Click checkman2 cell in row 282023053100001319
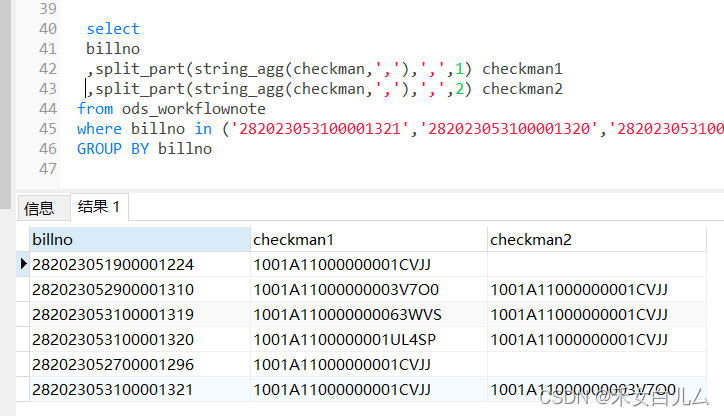Image resolution: width=724 pixels, height=416 pixels. tap(597, 314)
